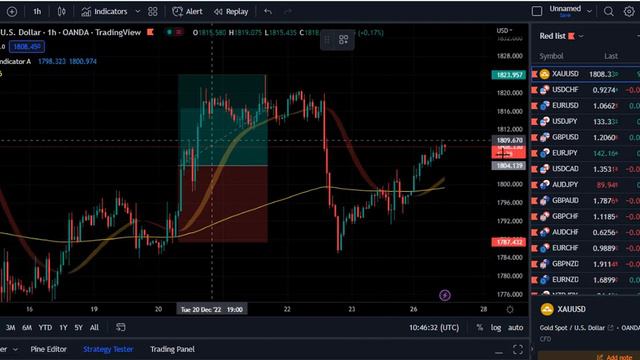Open indicator templates grid icon
Screen dimensions: 640x360
tap(153, 11)
